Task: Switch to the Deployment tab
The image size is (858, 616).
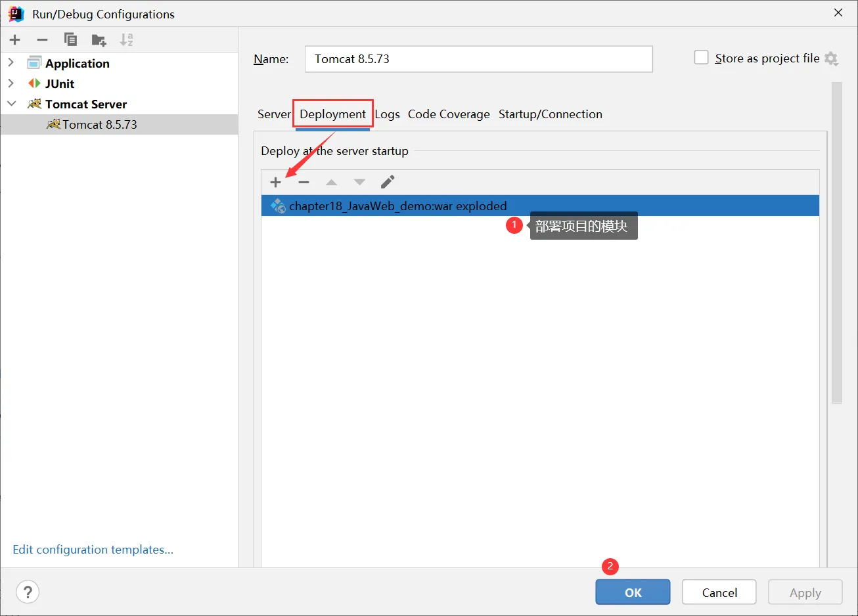Action: 332,114
